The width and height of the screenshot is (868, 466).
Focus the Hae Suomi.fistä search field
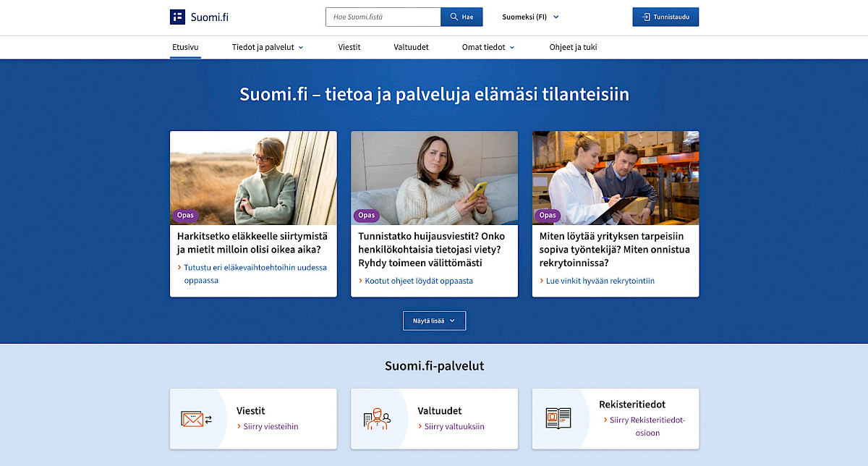pos(383,17)
